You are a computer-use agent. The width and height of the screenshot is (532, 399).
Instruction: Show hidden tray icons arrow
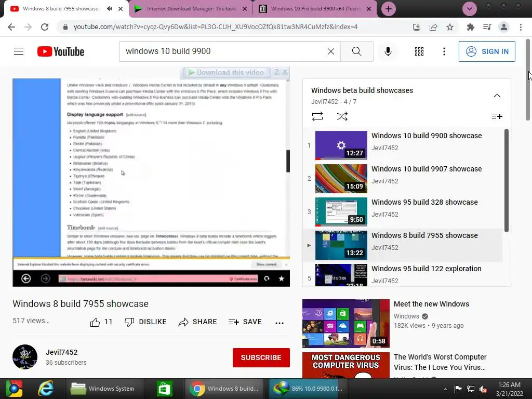pos(445,389)
